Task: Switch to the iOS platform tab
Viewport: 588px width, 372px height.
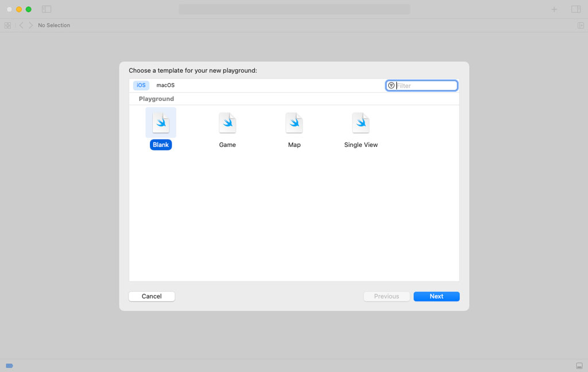Action: click(x=141, y=85)
